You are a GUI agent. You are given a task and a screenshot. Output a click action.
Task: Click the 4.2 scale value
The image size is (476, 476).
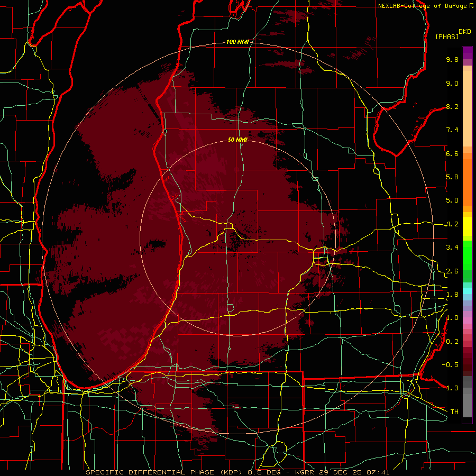[452, 224]
